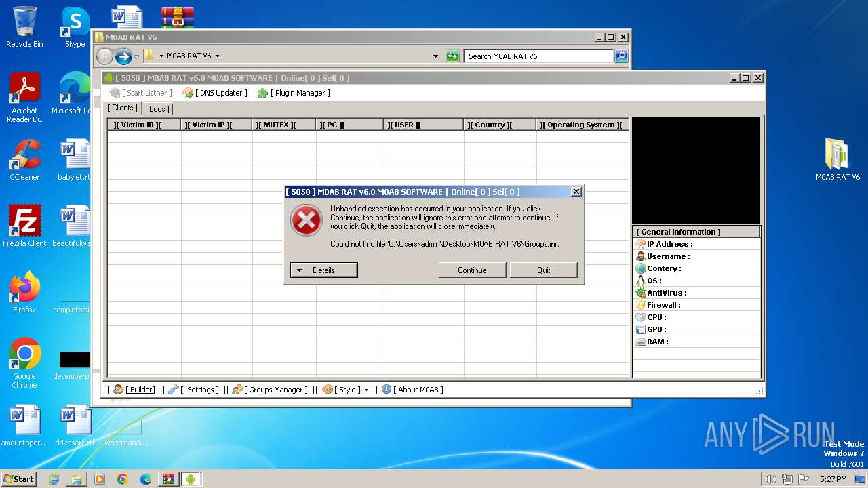Click the IP Address row icon
The height and width of the screenshot is (488, 868).
pyautogui.click(x=641, y=244)
